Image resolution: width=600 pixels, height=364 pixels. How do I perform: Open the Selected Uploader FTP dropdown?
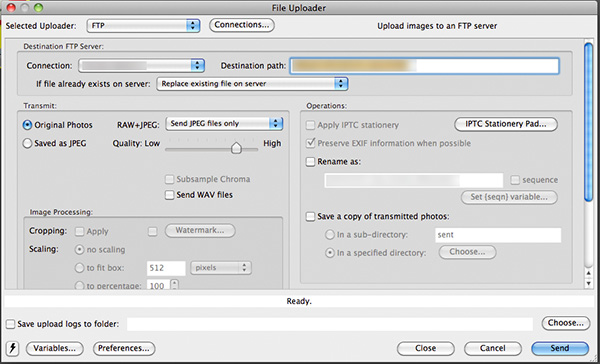coord(143,26)
